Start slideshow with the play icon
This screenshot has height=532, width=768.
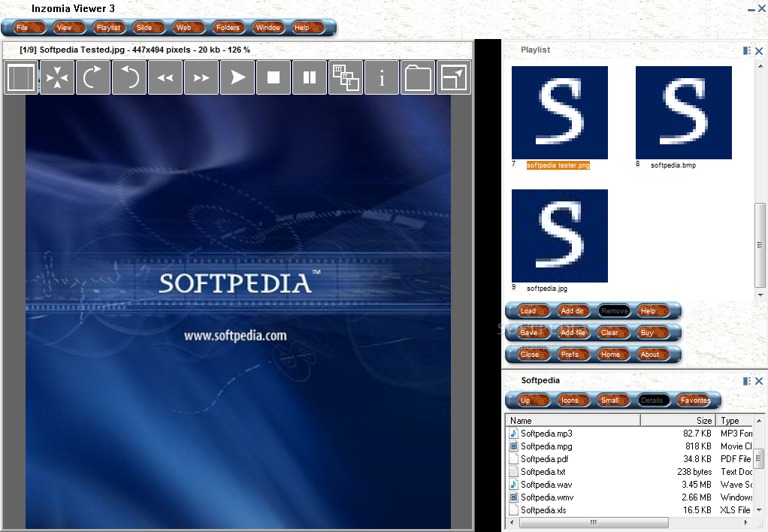point(237,77)
